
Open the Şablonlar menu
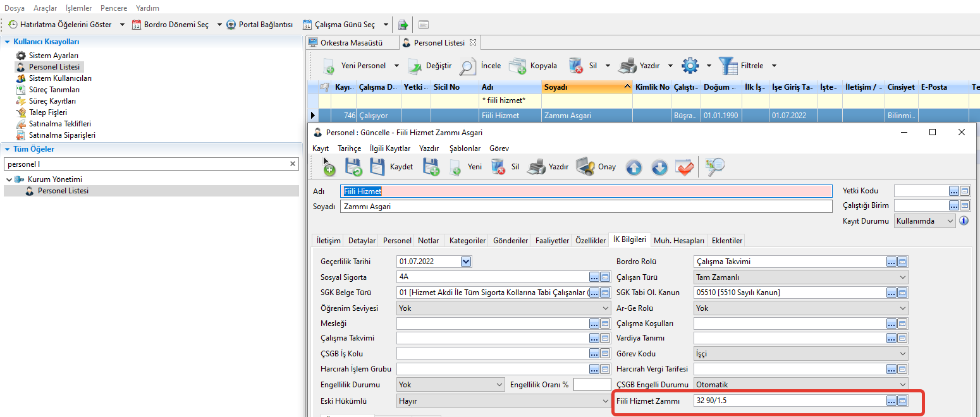point(465,148)
